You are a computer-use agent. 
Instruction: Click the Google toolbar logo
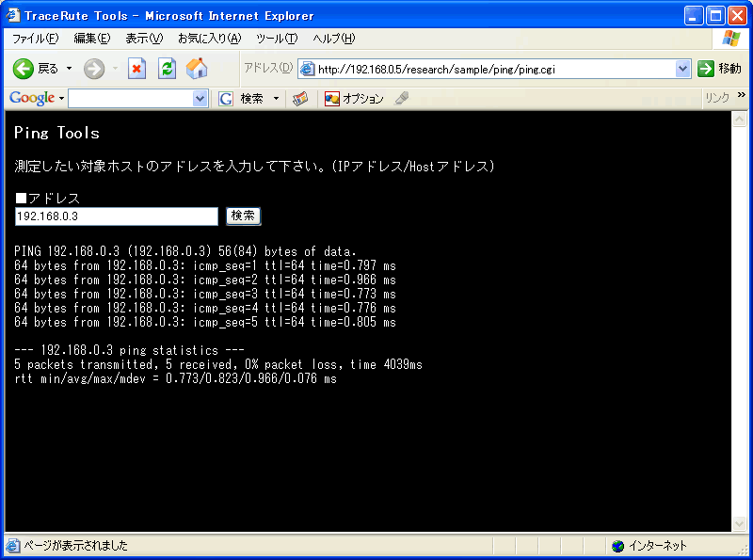coord(32,98)
